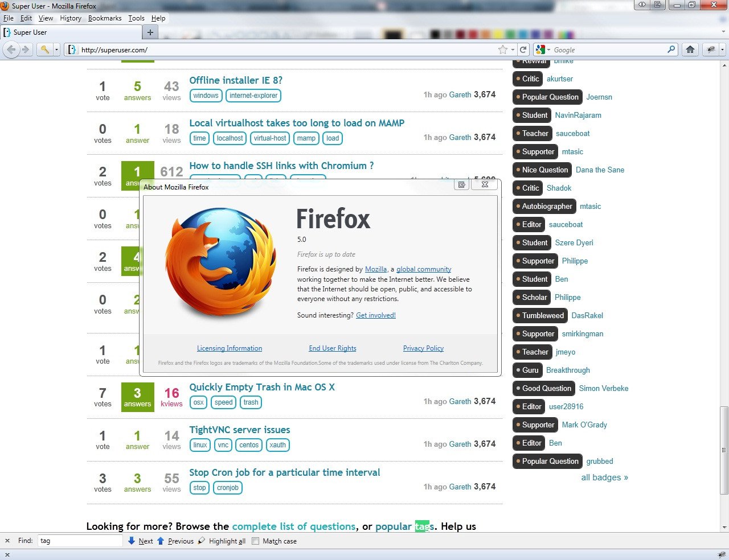Open the Bookmarks menu
Image resolution: width=729 pixels, height=560 pixels.
(x=105, y=18)
